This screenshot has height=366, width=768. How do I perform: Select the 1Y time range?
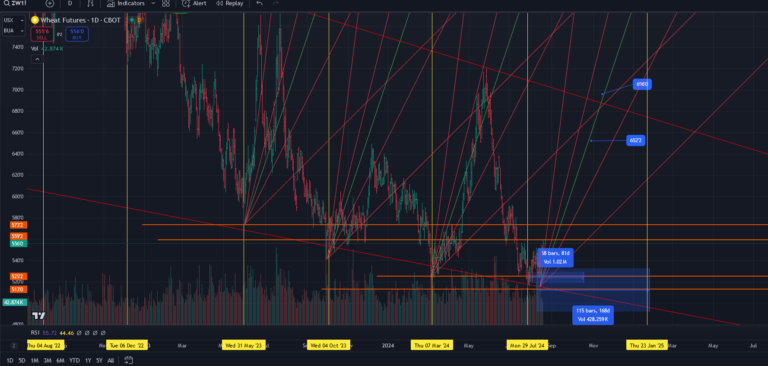(88, 361)
